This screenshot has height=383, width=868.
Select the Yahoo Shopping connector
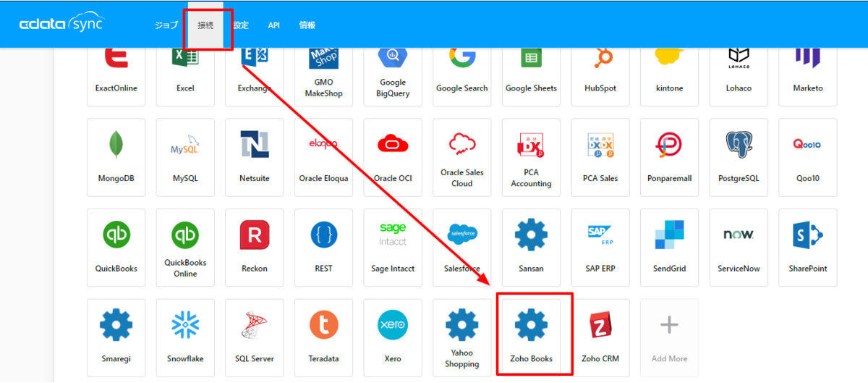tap(462, 337)
